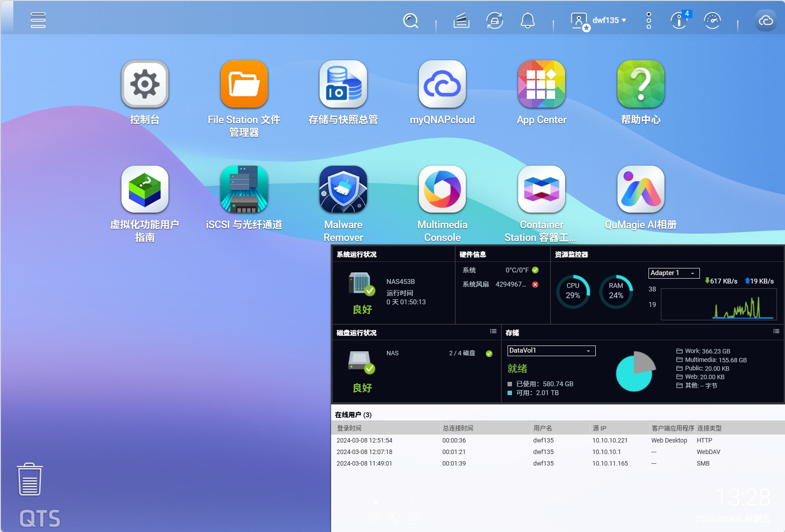This screenshot has width=785, height=532.
Task: Click the 2 / 4 磁盘 disk count
Action: coord(462,353)
